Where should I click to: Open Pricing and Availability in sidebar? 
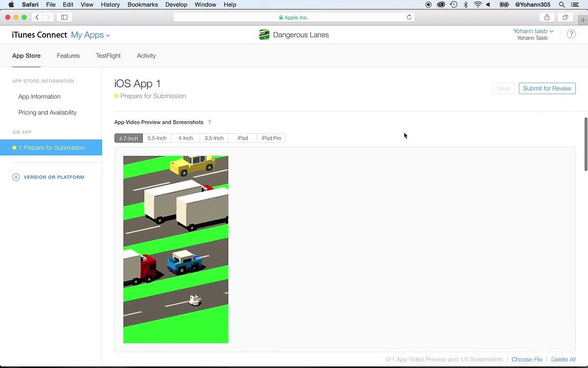click(x=47, y=112)
